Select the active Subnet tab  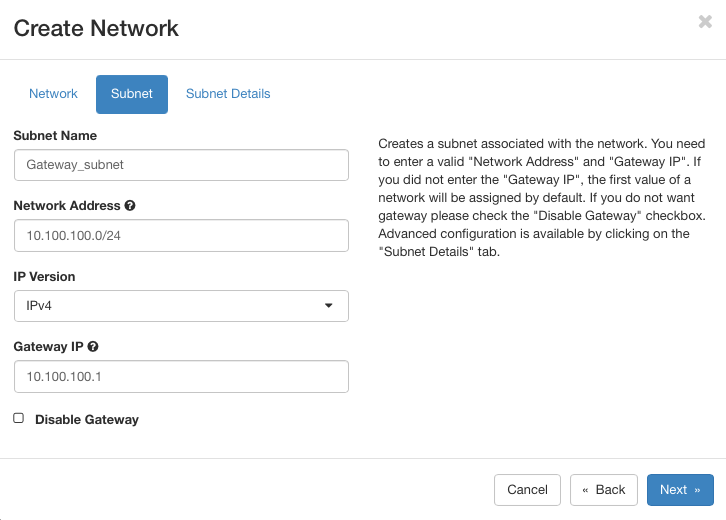click(132, 94)
